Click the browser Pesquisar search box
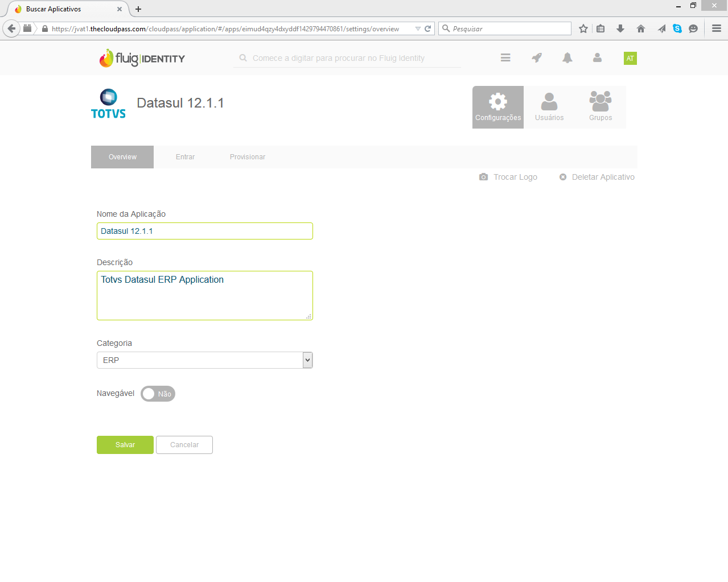The height and width of the screenshot is (582, 728). (505, 28)
